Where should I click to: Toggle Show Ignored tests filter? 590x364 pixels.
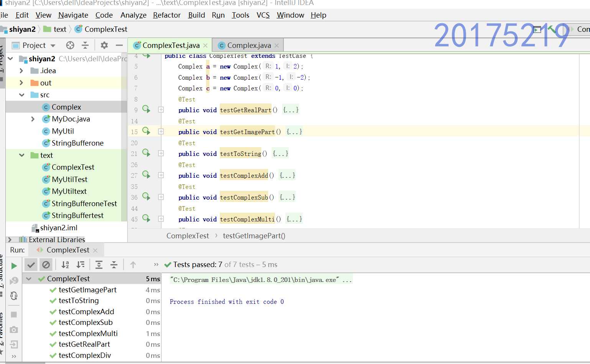click(46, 264)
